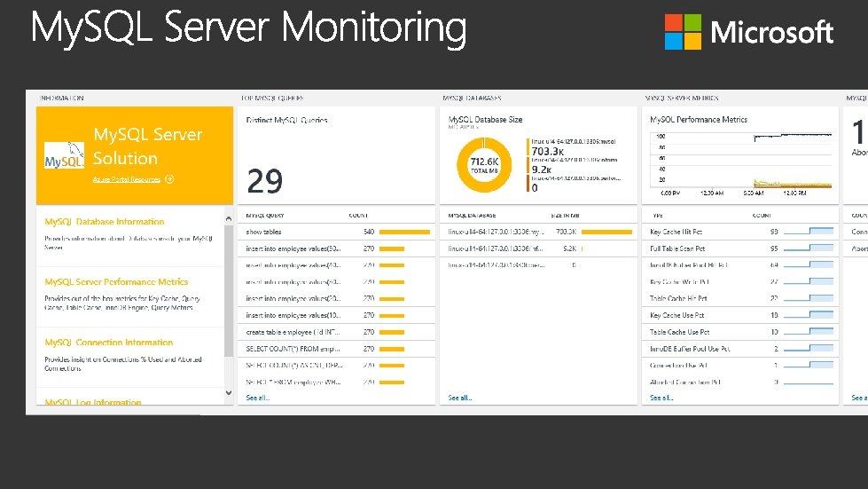The width and height of the screenshot is (868, 489).
Task: Click the 9.2K database legend entry
Action: pos(572,166)
